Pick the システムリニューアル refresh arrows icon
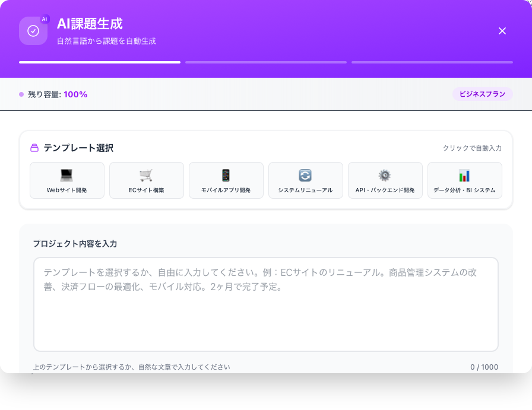The width and height of the screenshot is (532, 410). tap(305, 176)
